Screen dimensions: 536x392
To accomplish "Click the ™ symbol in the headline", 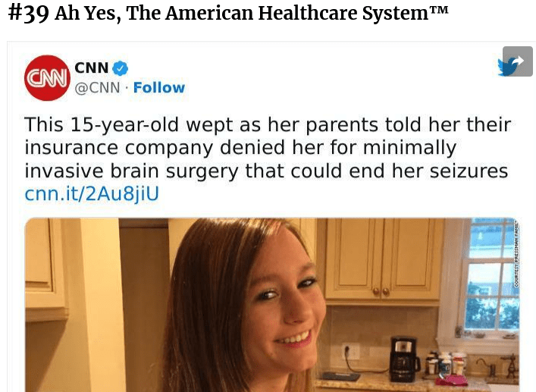I will click(x=438, y=10).
